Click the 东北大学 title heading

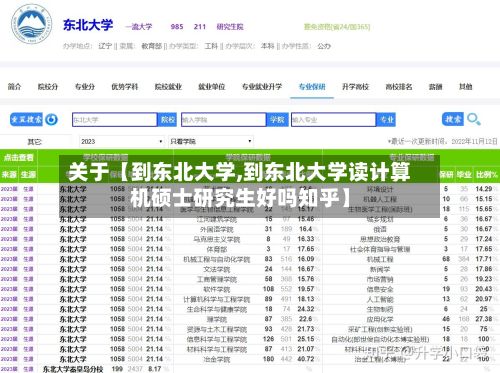tap(88, 25)
